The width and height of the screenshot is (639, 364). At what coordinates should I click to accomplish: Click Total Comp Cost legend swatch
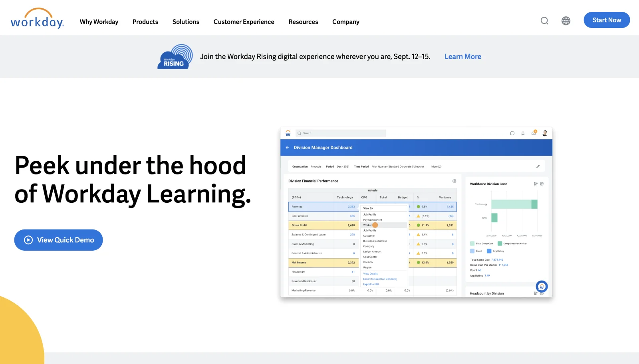[x=472, y=243]
